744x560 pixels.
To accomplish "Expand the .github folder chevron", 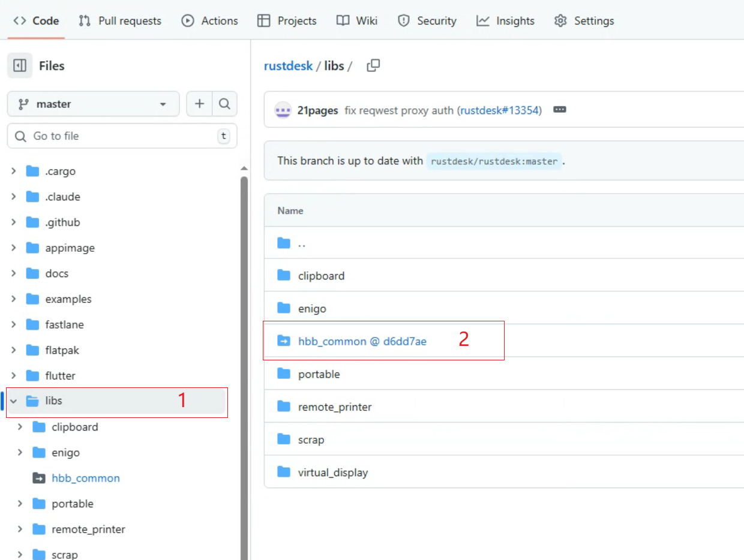I will [14, 222].
